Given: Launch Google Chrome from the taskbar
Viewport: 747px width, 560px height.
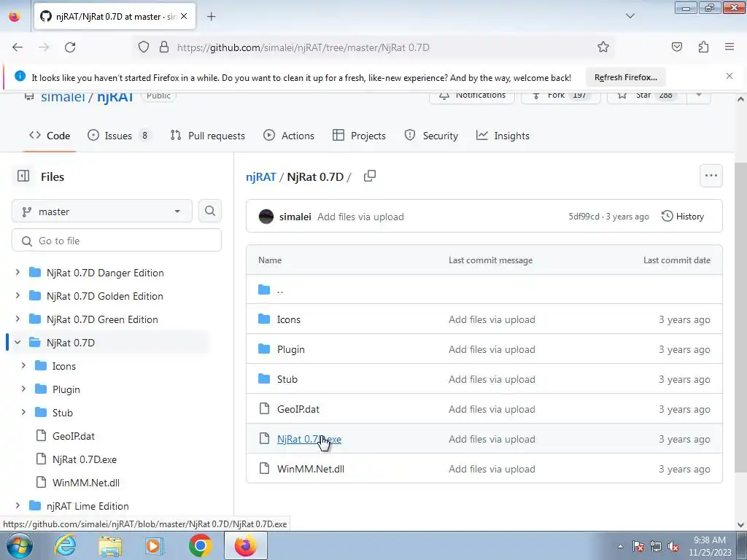Looking at the screenshot, I should coord(200,545).
